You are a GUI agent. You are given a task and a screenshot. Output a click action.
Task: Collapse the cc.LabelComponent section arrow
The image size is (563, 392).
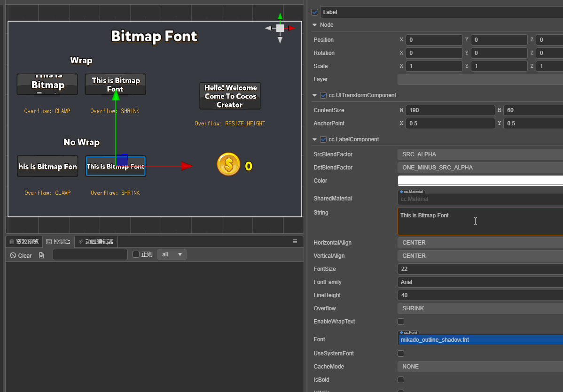coord(314,139)
